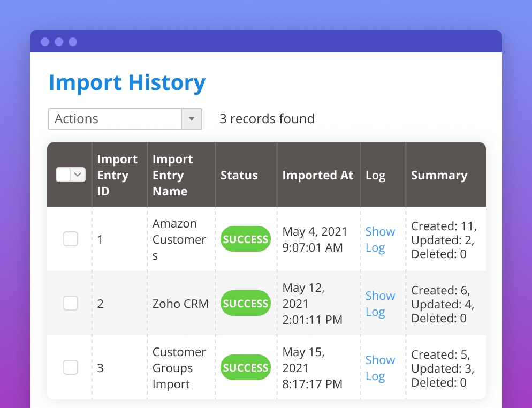Viewport: 532px width, 408px height.
Task: Sort by the Imported At column header
Action: click(x=317, y=175)
